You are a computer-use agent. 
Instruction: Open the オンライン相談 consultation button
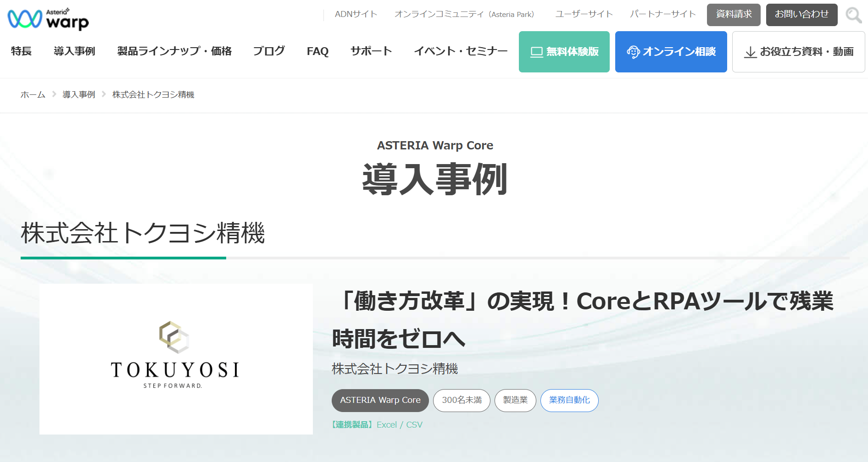(x=671, y=52)
